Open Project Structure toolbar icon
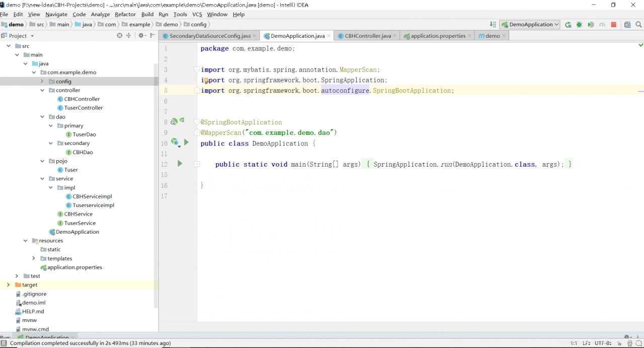Image resolution: width=644 pixels, height=348 pixels. [627, 24]
